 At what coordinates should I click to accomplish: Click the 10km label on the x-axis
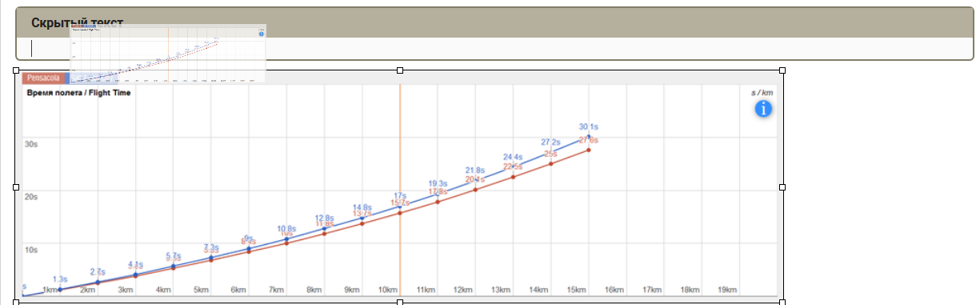tap(389, 290)
